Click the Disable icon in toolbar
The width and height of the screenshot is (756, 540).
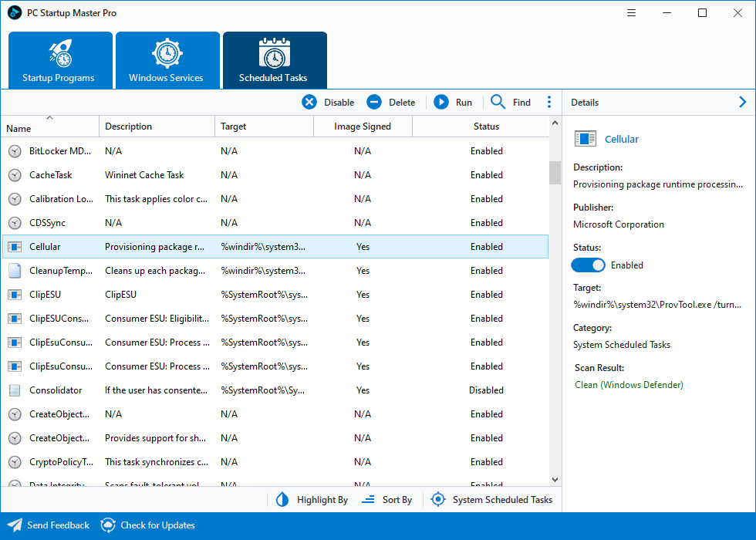coord(309,102)
